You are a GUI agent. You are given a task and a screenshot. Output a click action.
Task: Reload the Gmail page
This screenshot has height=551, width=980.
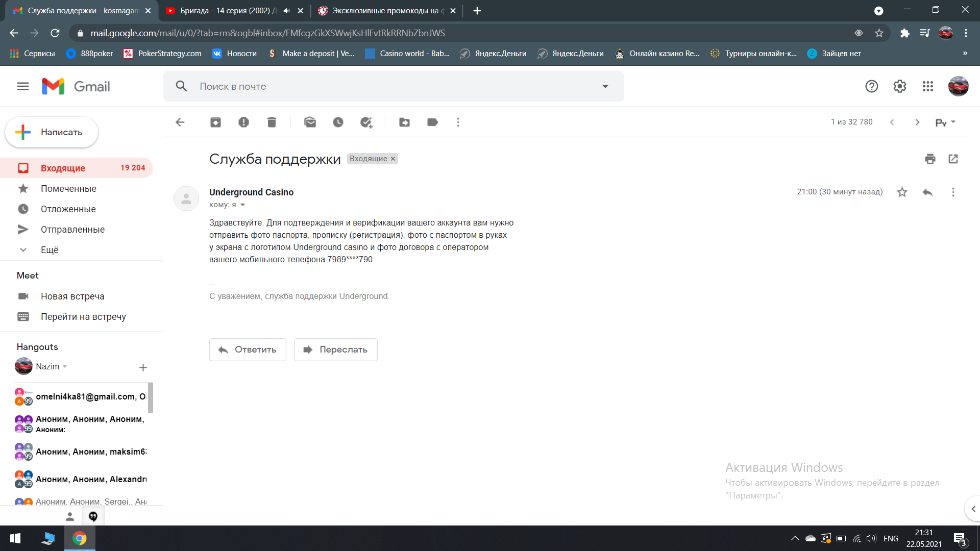(x=55, y=33)
